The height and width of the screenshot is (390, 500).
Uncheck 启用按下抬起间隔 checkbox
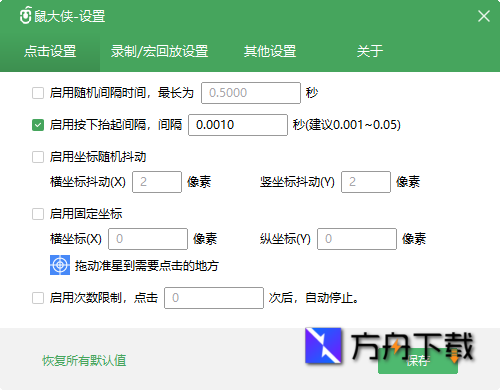click(x=38, y=125)
